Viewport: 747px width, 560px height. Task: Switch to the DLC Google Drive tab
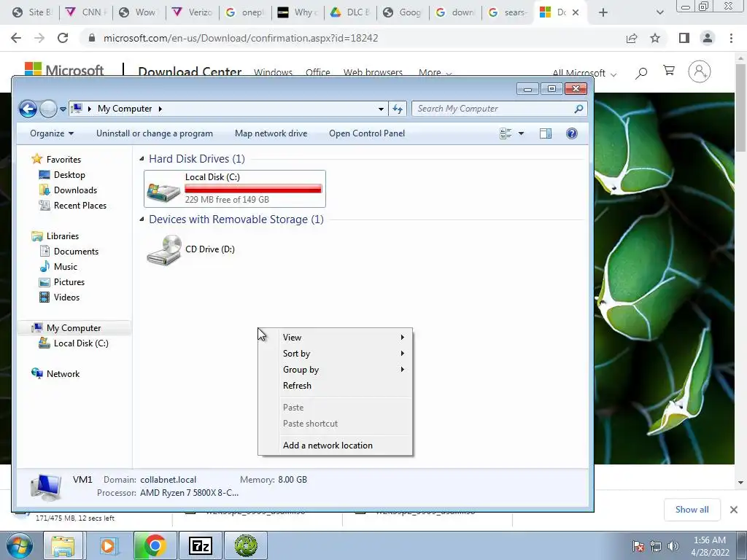click(x=350, y=12)
